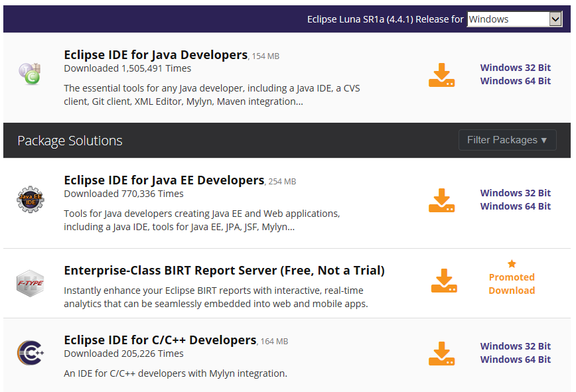576x392 pixels.
Task: Click download icon for BIRT Report Server
Action: point(444,281)
